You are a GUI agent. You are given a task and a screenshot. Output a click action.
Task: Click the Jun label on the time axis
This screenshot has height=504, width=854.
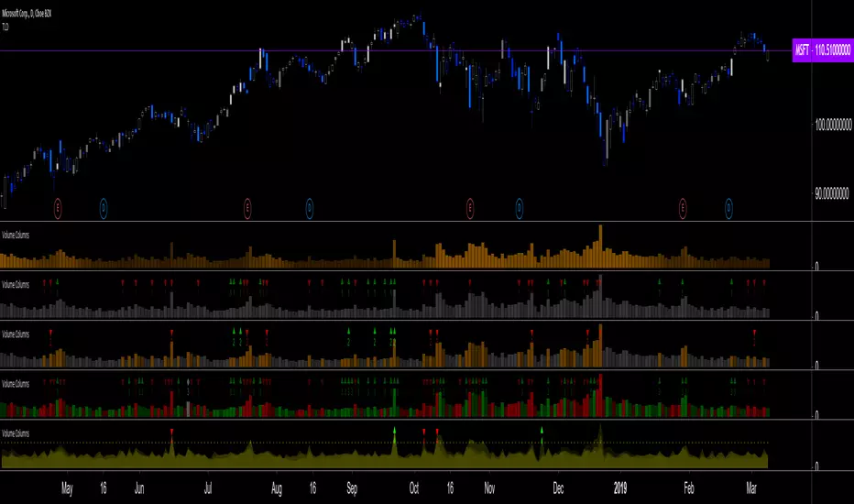[x=139, y=488]
